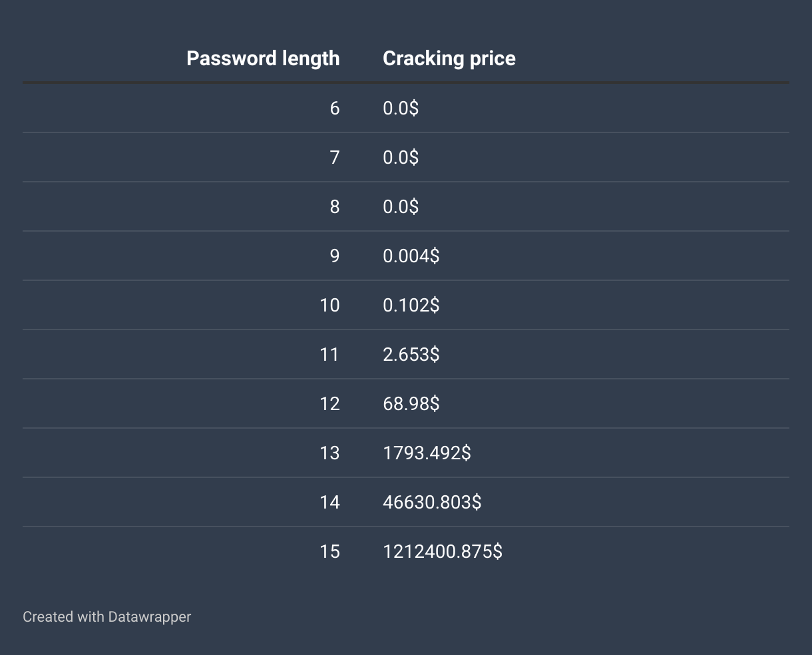Screen dimensions: 812x655
Task: Click the password length 14 cell
Action: (x=329, y=503)
